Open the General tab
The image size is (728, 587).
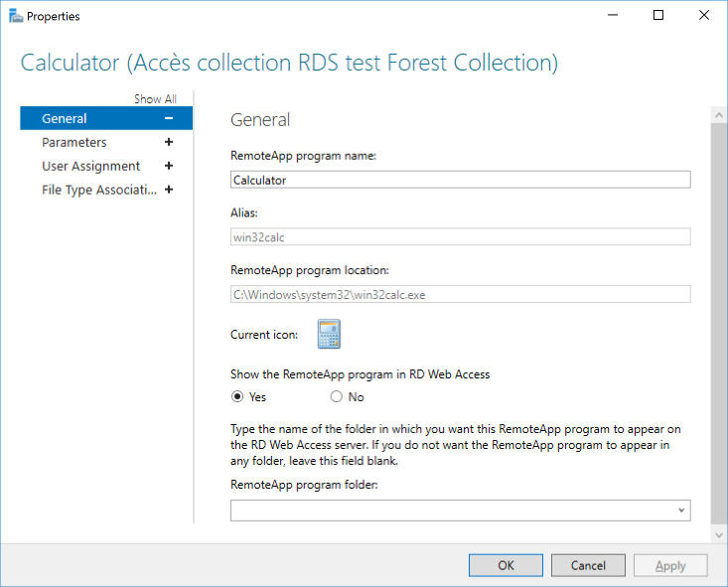pyautogui.click(x=106, y=118)
